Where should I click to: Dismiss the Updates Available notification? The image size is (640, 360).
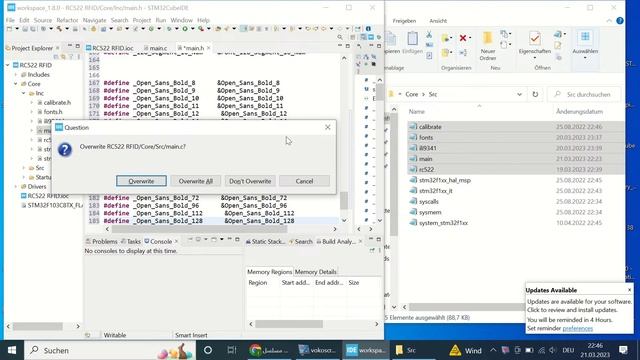(x=629, y=290)
